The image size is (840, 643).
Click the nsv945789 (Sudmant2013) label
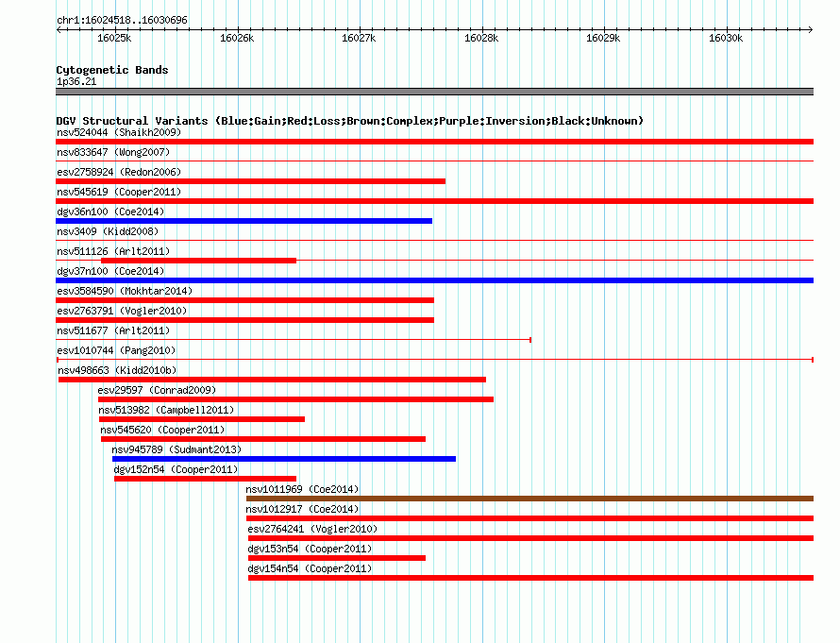coord(176,449)
